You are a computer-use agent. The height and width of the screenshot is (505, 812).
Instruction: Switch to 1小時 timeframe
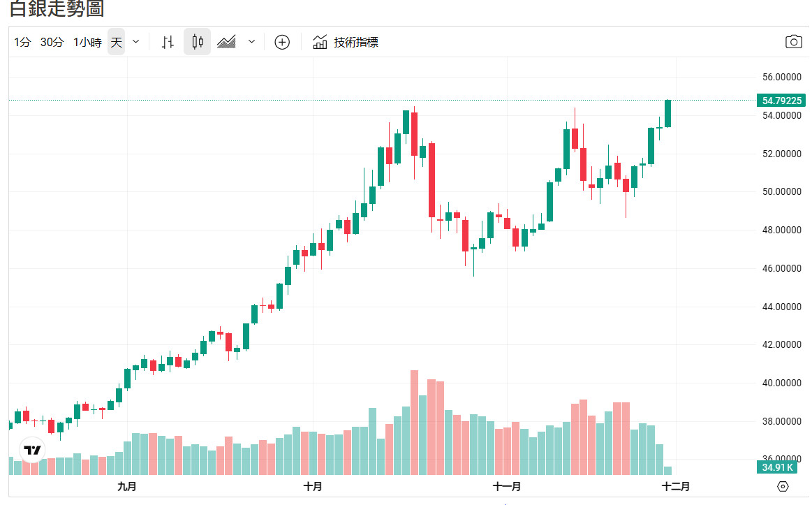pyautogui.click(x=87, y=42)
